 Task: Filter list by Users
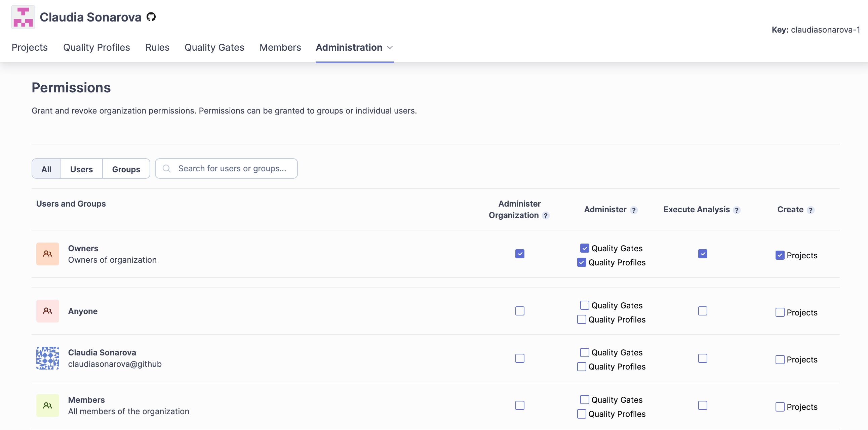pyautogui.click(x=82, y=169)
